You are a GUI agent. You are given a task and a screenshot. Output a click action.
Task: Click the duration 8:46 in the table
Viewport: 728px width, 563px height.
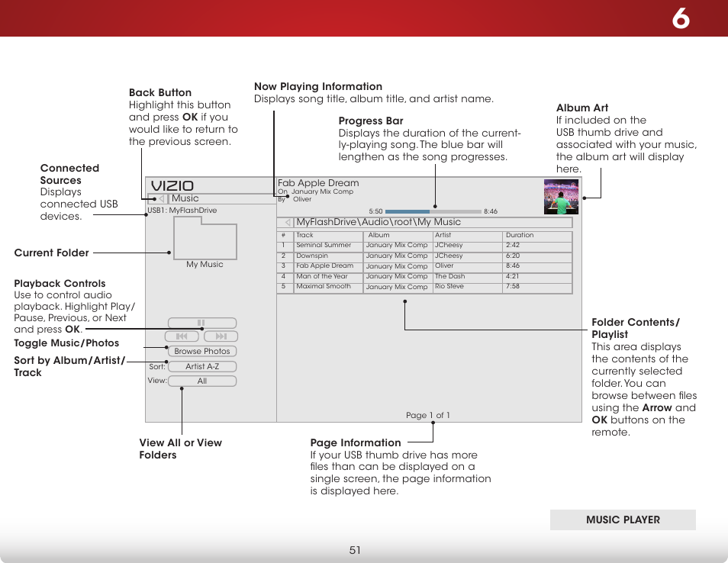click(513, 266)
